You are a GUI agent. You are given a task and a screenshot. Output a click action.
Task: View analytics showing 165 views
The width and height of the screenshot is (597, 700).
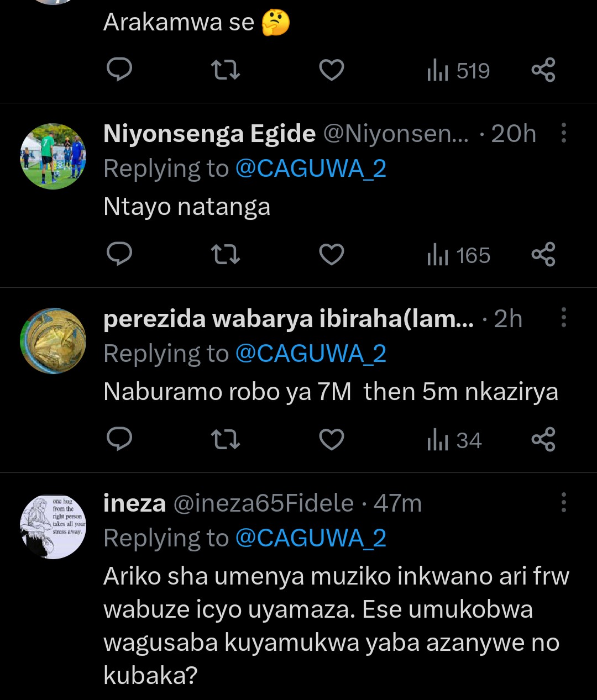point(459,256)
